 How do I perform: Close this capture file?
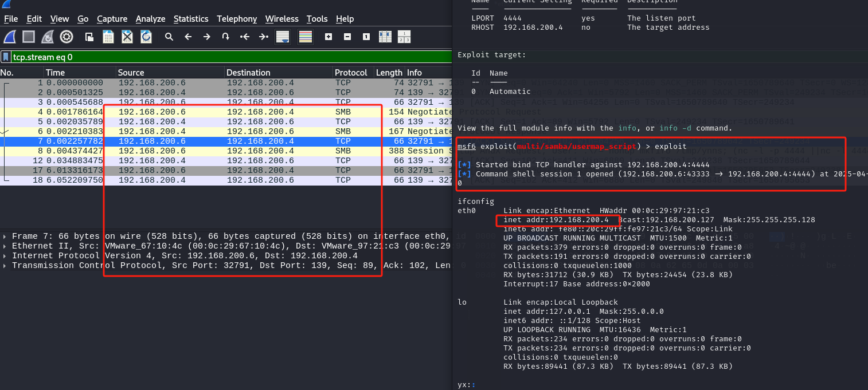(127, 37)
